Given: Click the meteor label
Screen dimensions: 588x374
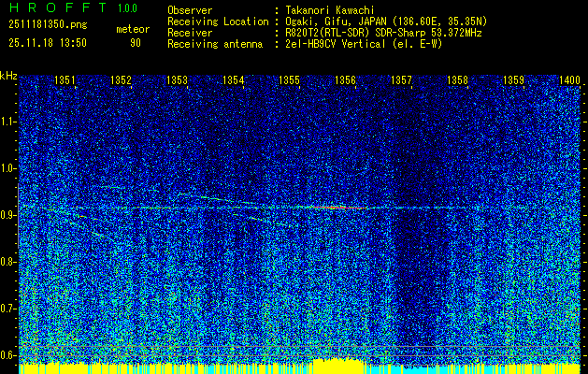Looking at the screenshot, I should (133, 29).
